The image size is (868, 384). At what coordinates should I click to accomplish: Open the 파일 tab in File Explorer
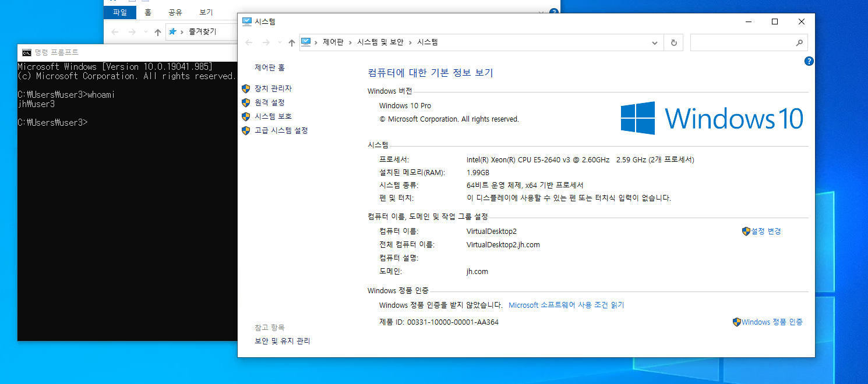(x=120, y=12)
